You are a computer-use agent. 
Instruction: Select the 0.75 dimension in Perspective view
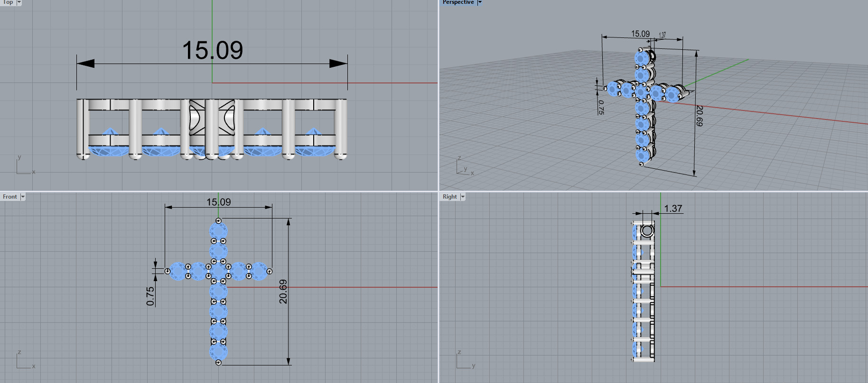[600, 107]
